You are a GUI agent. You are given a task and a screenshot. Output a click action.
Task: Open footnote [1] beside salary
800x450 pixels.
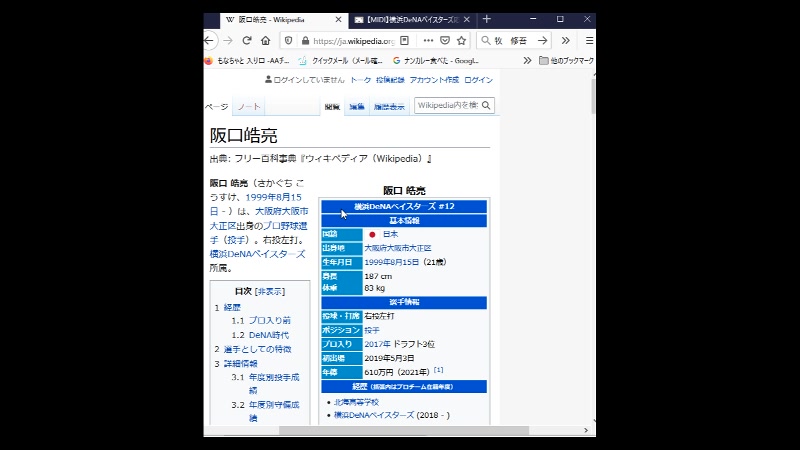pyautogui.click(x=438, y=370)
